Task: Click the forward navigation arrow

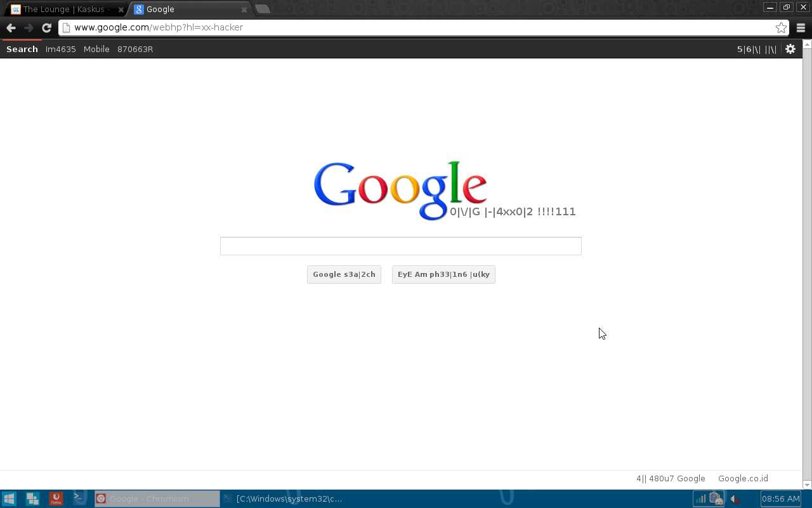Action: tap(29, 28)
